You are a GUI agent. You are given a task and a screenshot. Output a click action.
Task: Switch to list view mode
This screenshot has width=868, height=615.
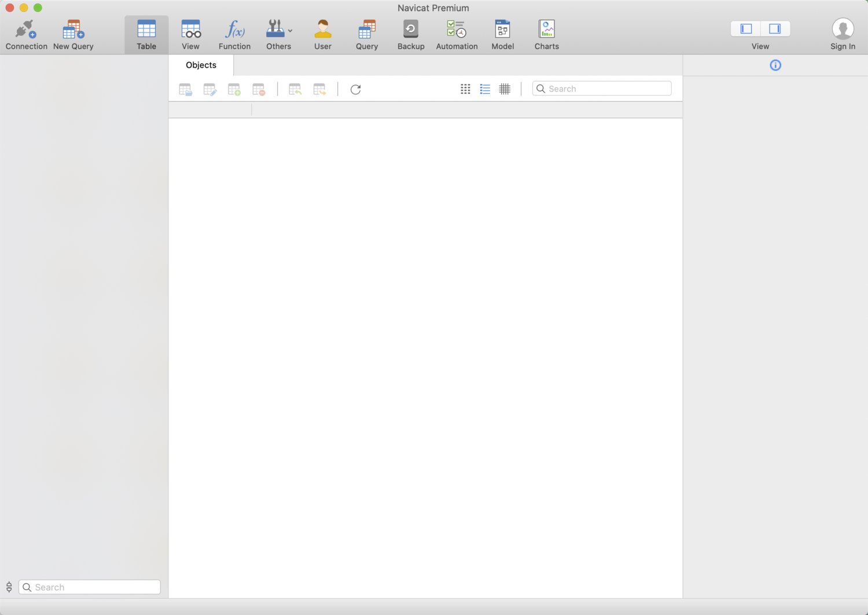pos(485,89)
